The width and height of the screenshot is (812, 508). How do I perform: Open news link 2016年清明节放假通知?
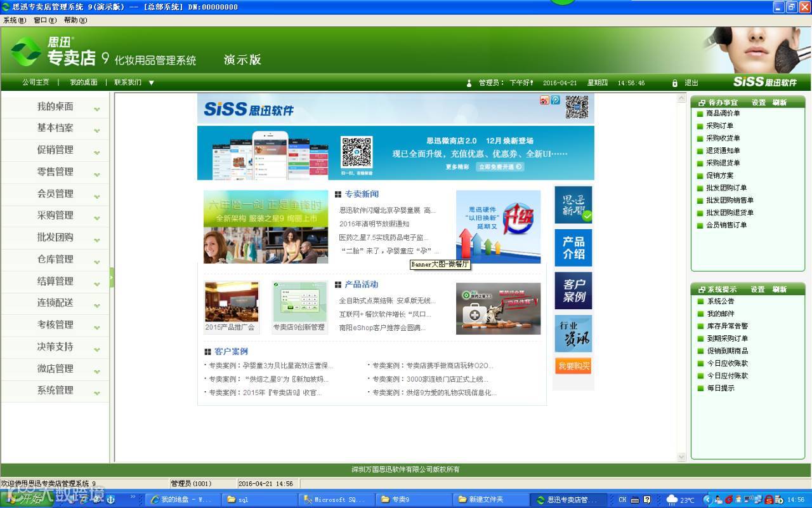374,224
